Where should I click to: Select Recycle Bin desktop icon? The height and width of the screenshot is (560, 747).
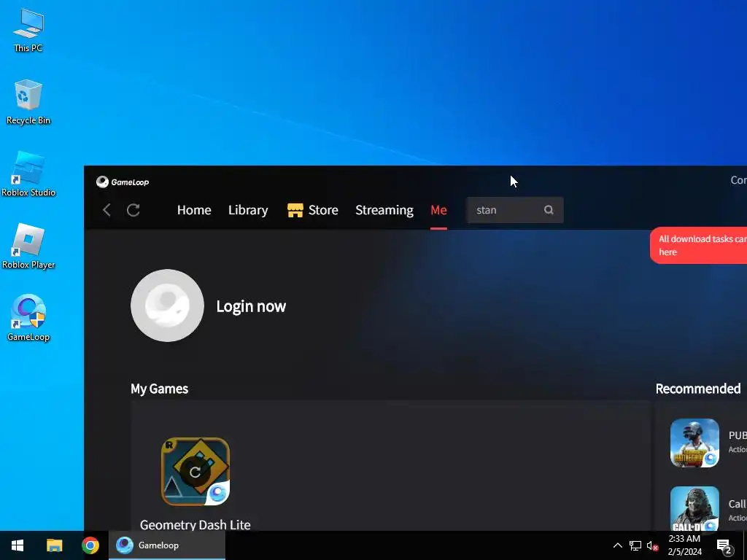[x=28, y=102]
